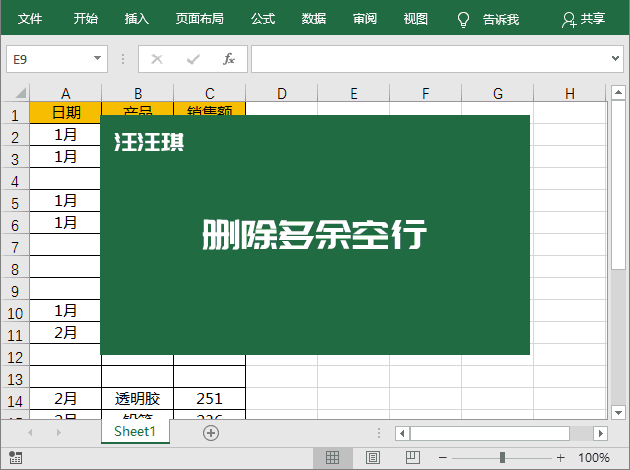Expand the formula bar with chevron
Screen dimensions: 630x470
(615, 59)
